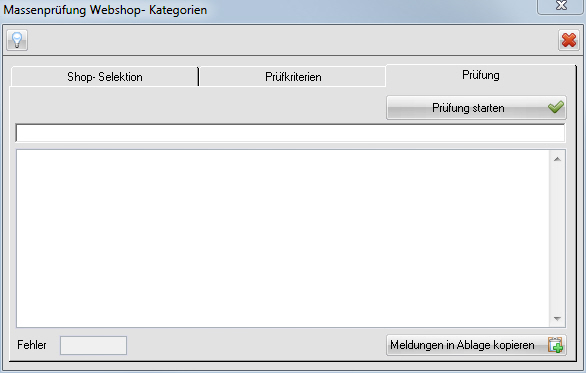Click inside the large messages list area
The height and width of the screenshot is (373, 586).
coord(283,238)
